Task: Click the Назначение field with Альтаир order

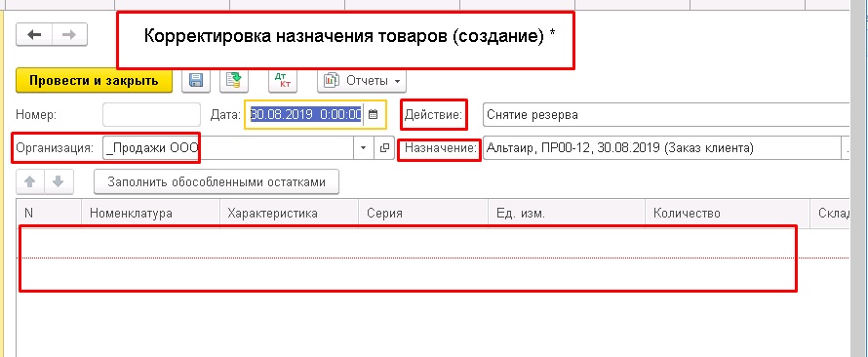Action: (661, 148)
